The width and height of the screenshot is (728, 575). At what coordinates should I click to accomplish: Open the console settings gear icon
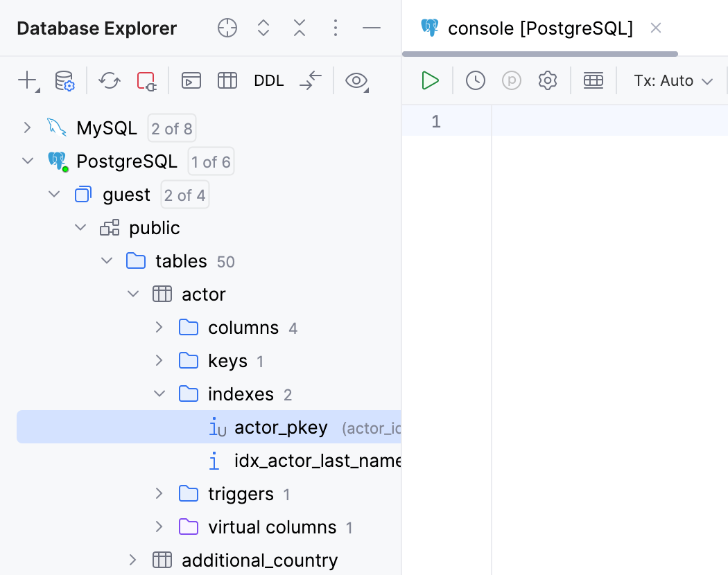coord(547,80)
